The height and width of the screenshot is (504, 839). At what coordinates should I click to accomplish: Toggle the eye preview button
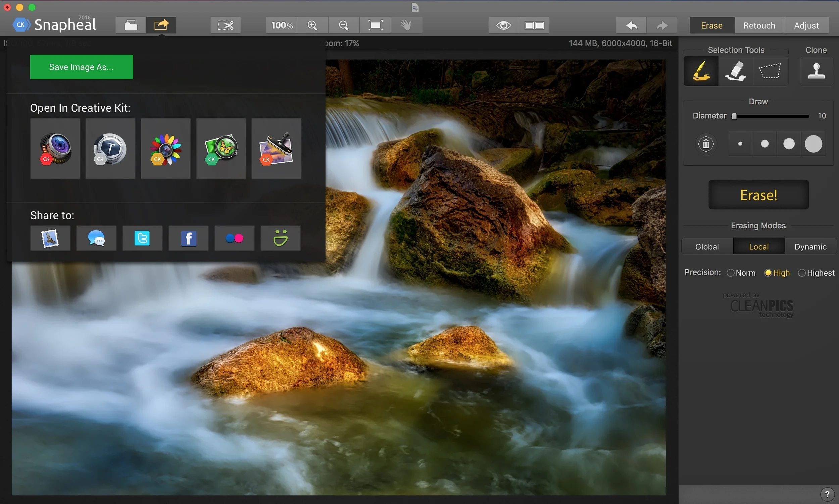point(504,25)
